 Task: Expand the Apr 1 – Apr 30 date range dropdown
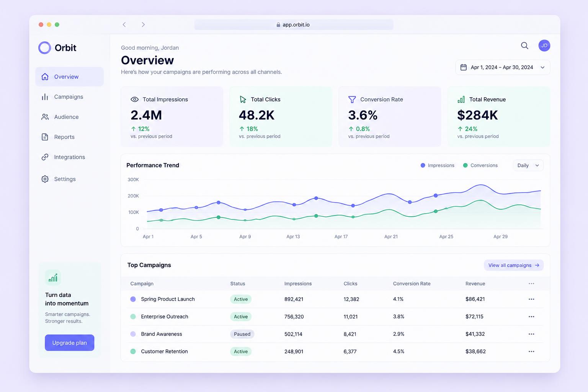click(503, 67)
